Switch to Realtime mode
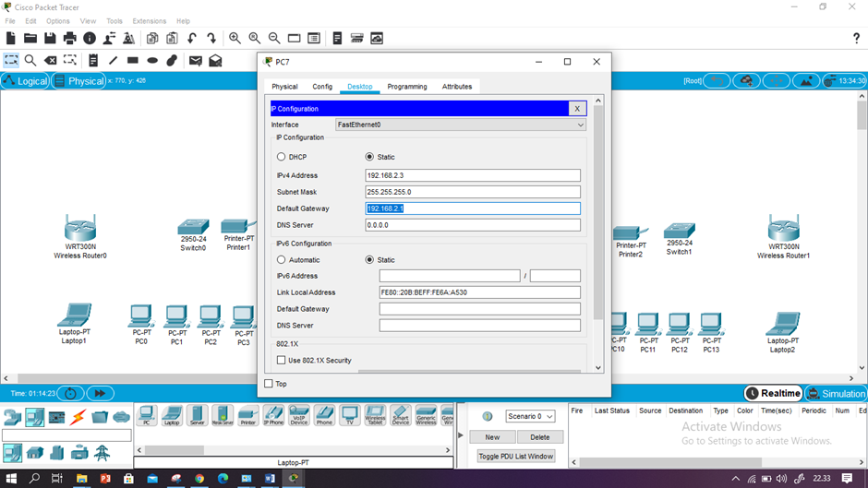This screenshot has height=488, width=868. [x=773, y=393]
